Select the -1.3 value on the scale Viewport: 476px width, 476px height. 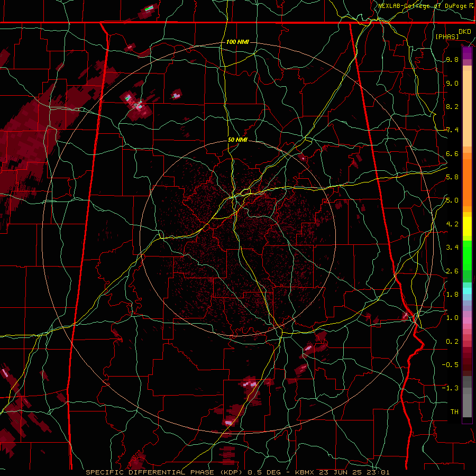point(450,388)
